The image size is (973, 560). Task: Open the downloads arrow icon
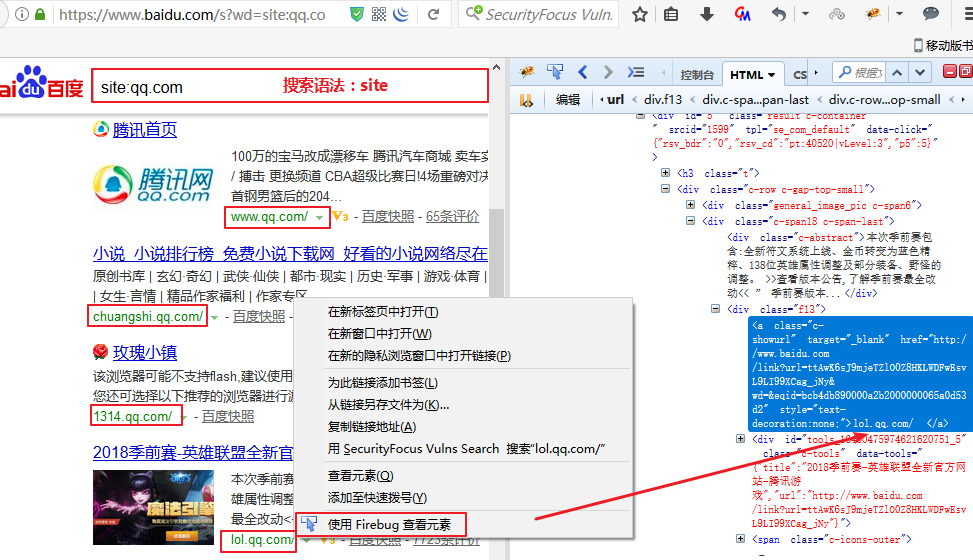706,14
